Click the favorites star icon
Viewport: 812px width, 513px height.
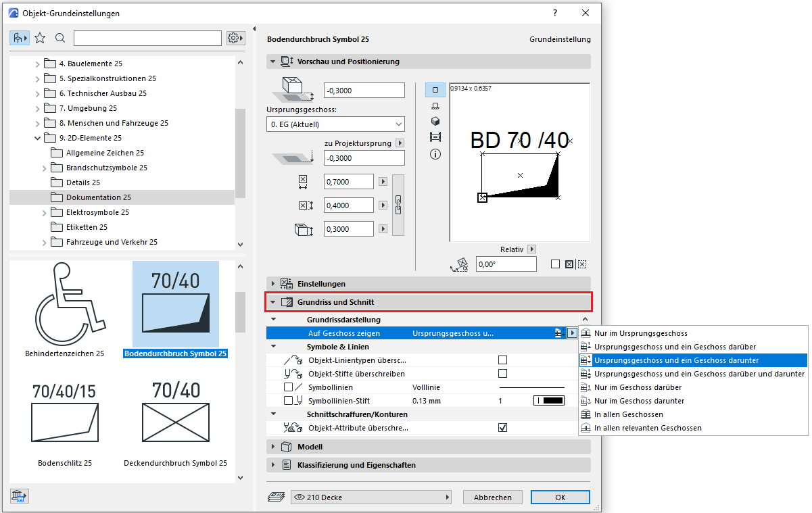(x=40, y=38)
